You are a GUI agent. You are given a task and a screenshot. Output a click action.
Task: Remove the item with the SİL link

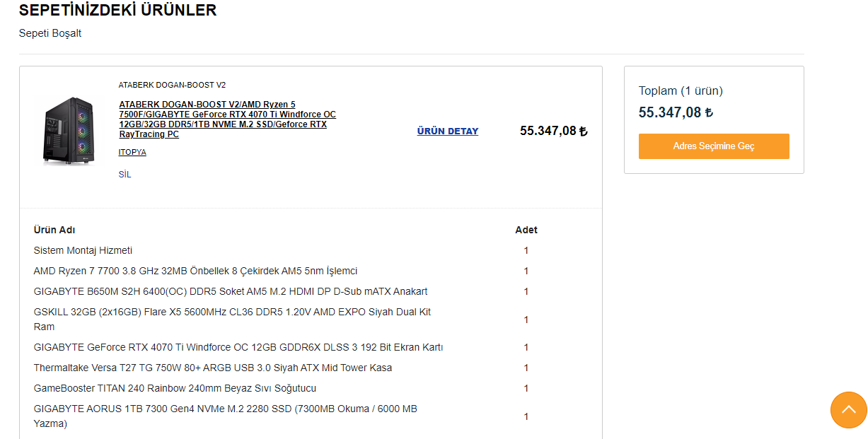(x=125, y=174)
